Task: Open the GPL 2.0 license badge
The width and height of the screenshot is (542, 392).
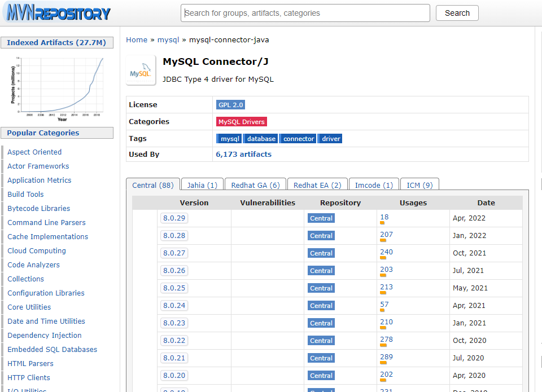Action: tap(230, 105)
